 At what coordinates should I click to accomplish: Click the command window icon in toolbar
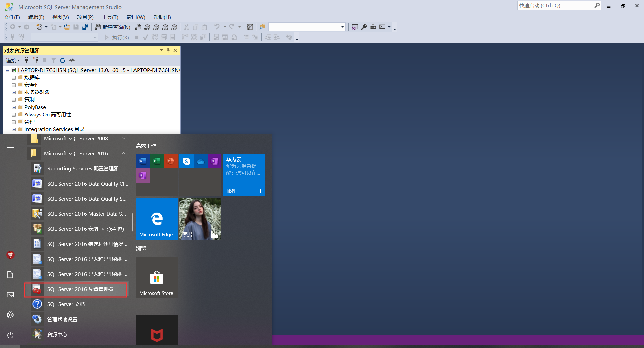382,27
